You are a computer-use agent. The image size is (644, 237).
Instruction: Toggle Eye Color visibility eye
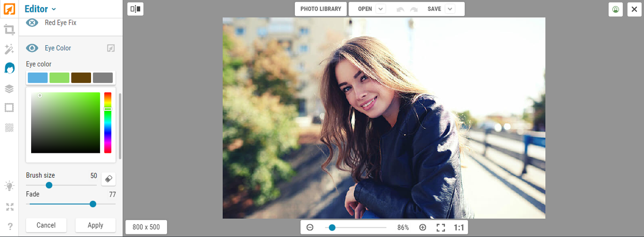pyautogui.click(x=32, y=48)
